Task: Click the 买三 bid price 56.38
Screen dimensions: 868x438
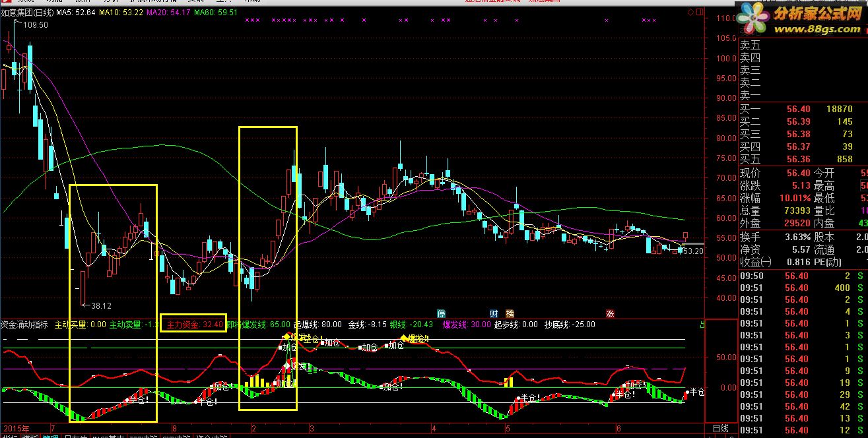Action: click(798, 135)
